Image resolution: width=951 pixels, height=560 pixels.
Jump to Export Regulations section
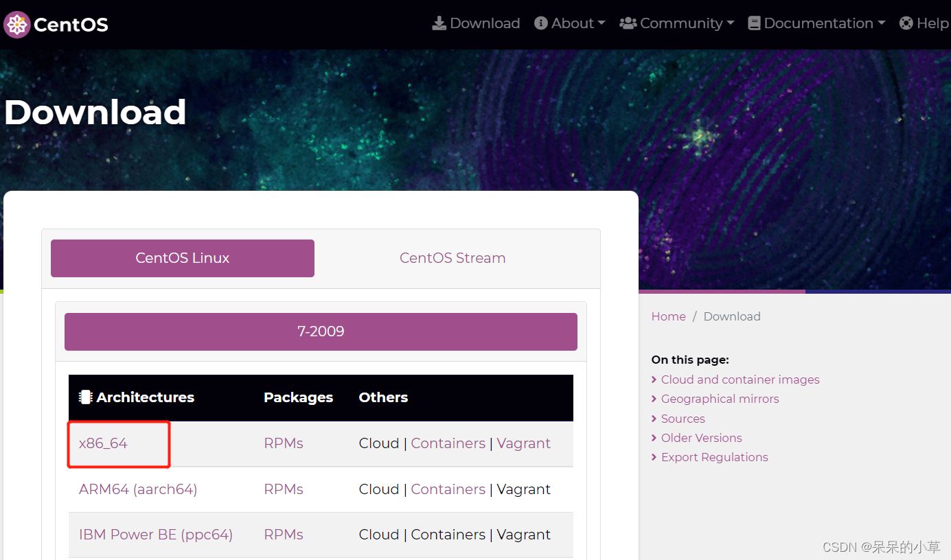click(x=715, y=457)
